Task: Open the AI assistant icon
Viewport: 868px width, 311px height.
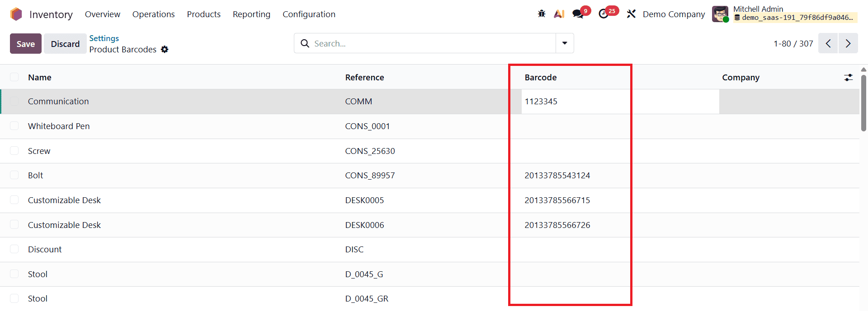Action: click(559, 14)
